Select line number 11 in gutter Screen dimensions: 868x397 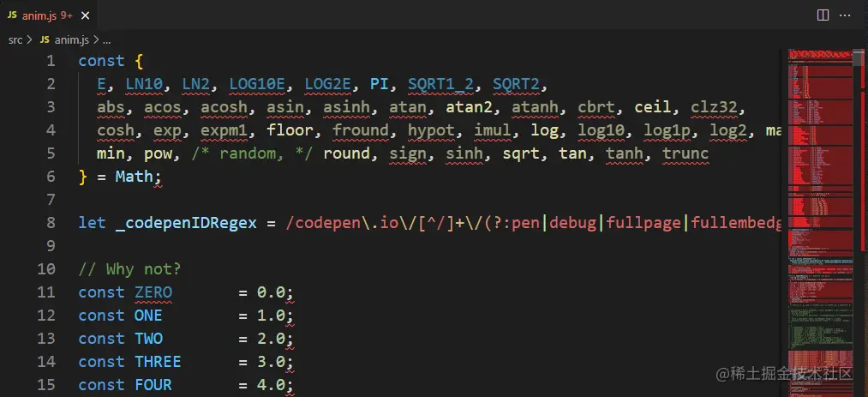pyautogui.click(x=46, y=292)
